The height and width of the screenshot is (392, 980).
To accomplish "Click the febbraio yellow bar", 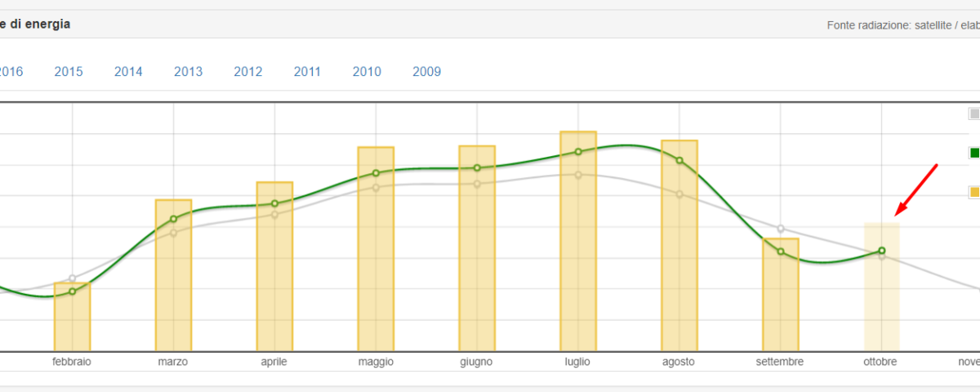I will point(72,323).
